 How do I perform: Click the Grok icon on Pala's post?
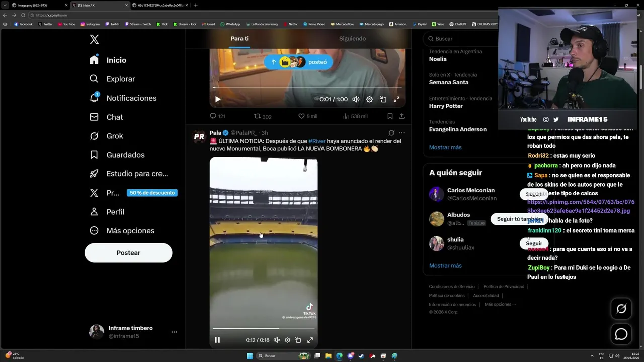click(x=391, y=133)
